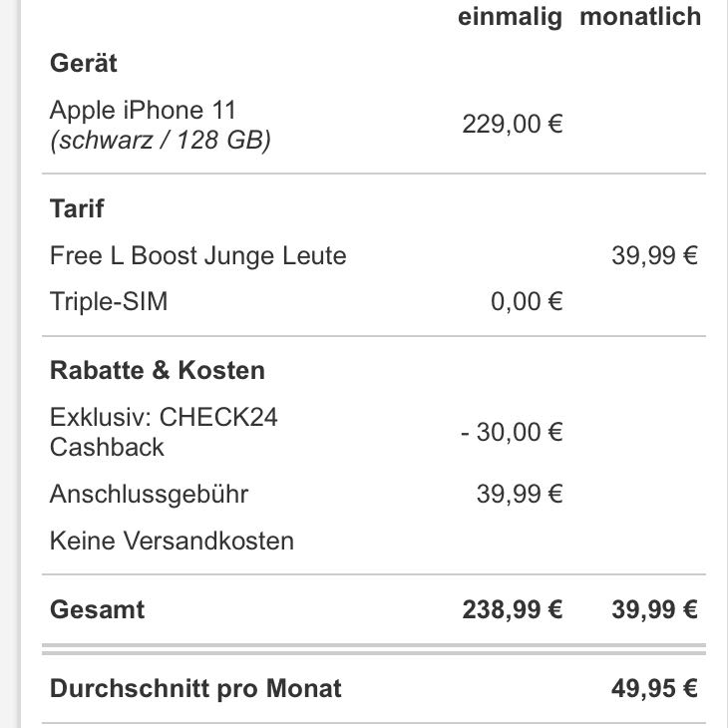This screenshot has height=728, width=728.
Task: Click the "monatlich" column header
Action: (640, 17)
